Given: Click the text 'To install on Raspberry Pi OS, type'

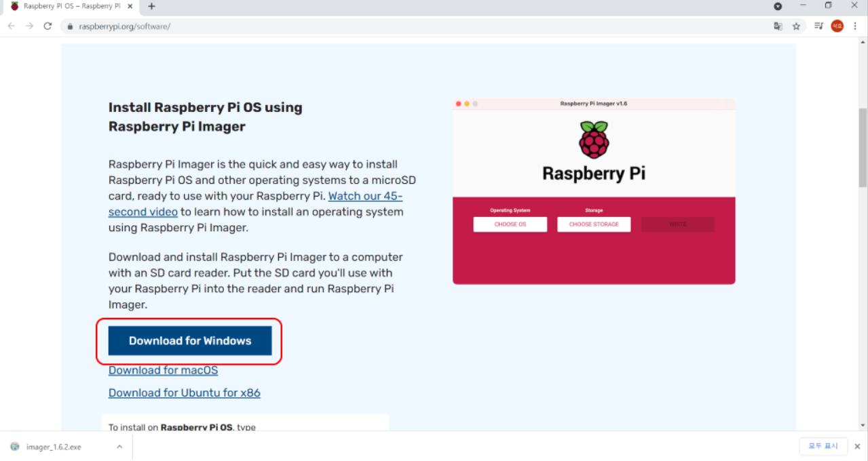Looking at the screenshot, I should (x=182, y=428).
